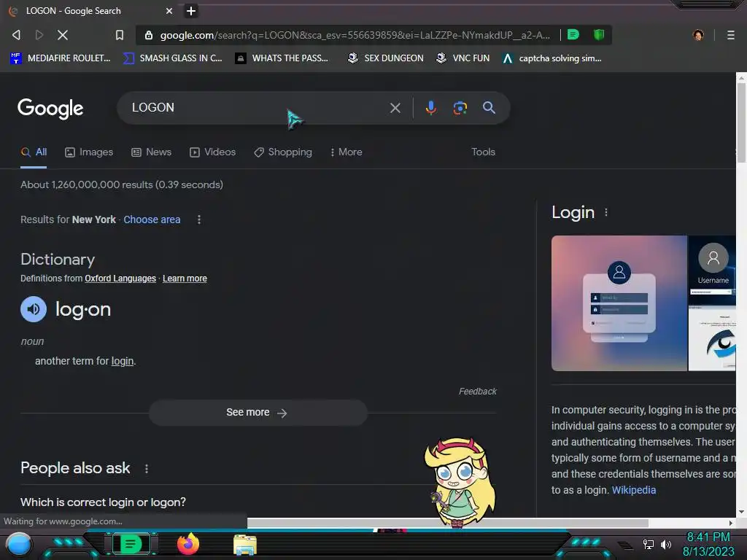The width and height of the screenshot is (747, 560).
Task: Play the log·on pronunciation audio
Action: [x=34, y=309]
